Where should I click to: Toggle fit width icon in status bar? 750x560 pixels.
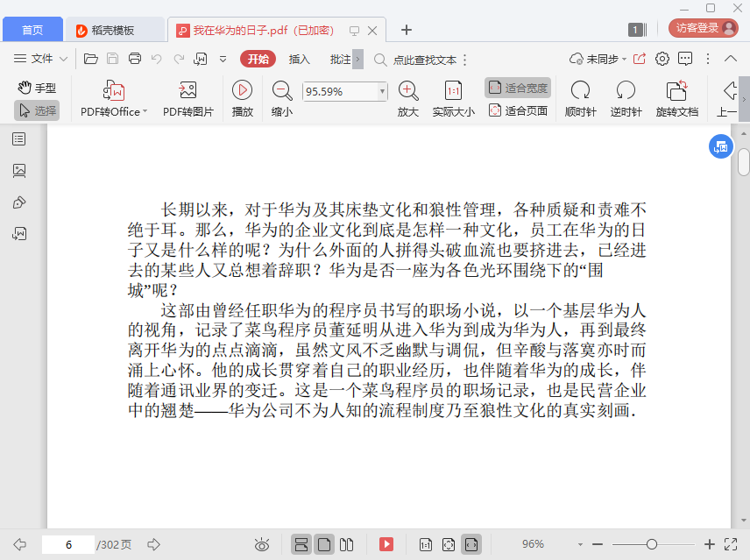coord(471,544)
